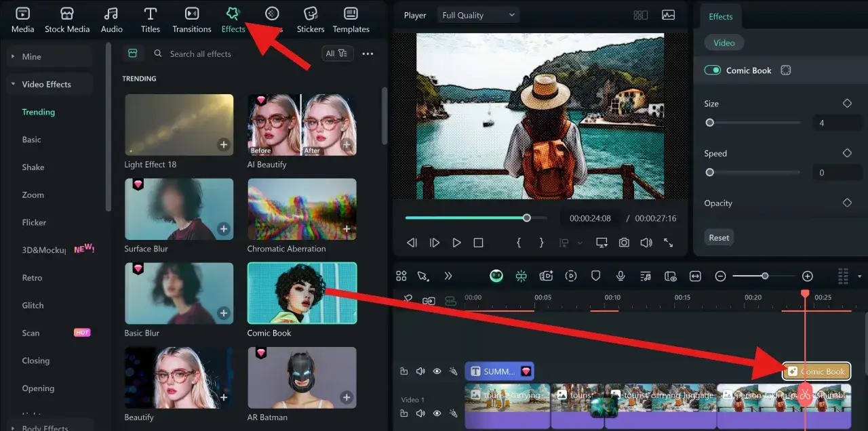Toggle the Size keyframe diamond
This screenshot has width=868, height=431.
pos(847,104)
